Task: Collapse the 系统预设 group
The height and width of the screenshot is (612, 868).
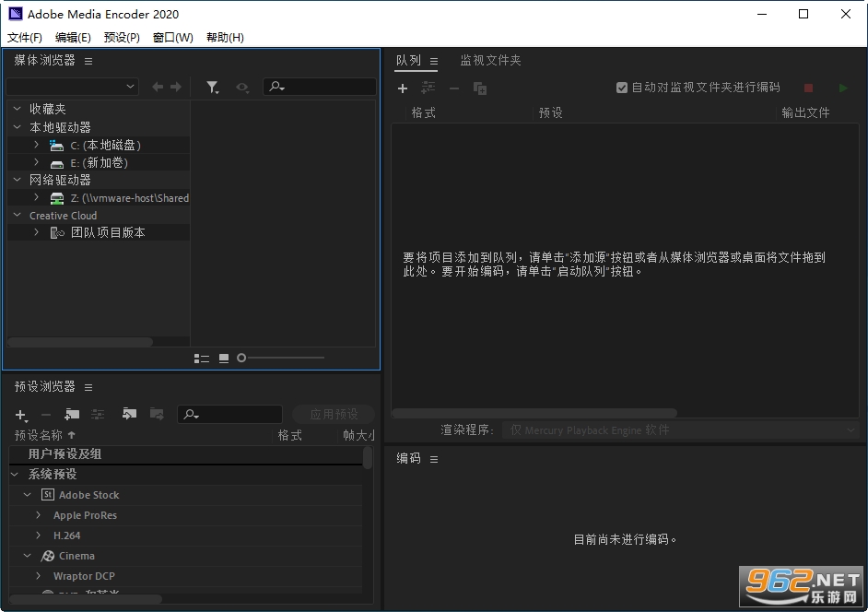Action: 15,474
